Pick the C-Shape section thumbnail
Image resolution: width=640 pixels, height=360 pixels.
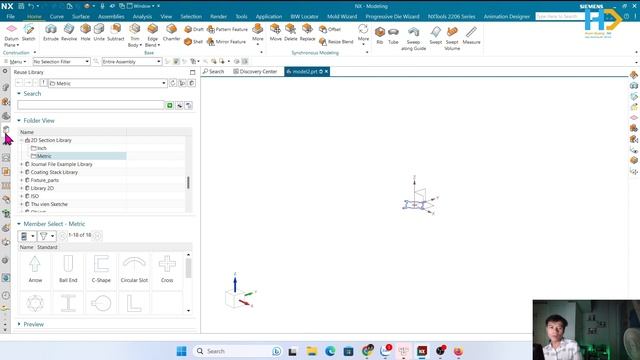click(101, 269)
